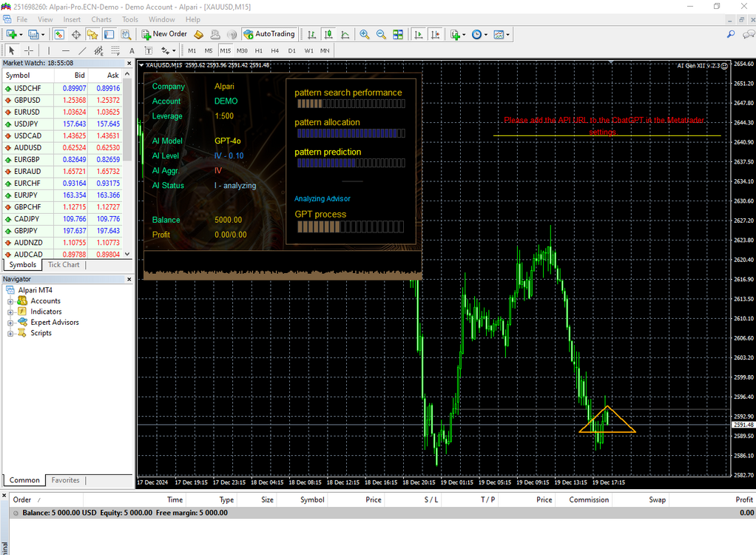Image resolution: width=756 pixels, height=555 pixels.
Task: Open the Periods clock dropdown
Action: point(479,34)
